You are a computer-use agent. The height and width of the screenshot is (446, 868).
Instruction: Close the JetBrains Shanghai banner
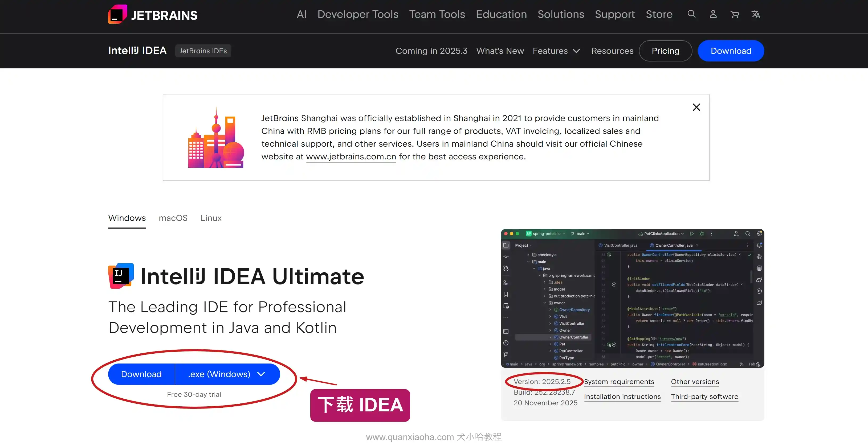pos(696,108)
